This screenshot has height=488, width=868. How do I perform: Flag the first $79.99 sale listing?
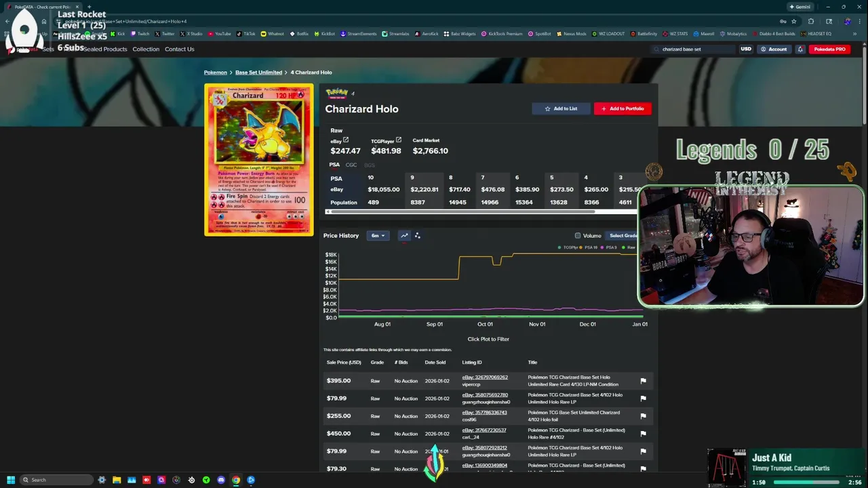[643, 399]
